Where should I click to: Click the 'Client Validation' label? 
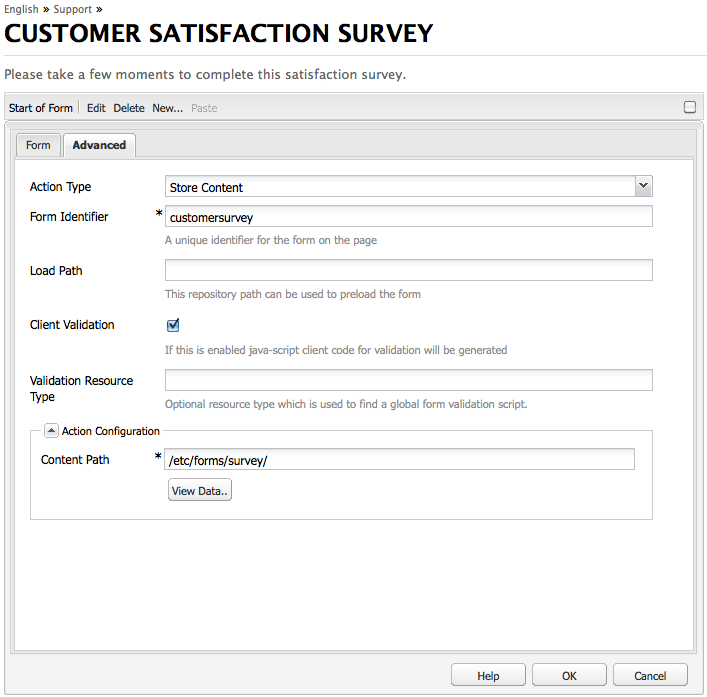tap(72, 325)
